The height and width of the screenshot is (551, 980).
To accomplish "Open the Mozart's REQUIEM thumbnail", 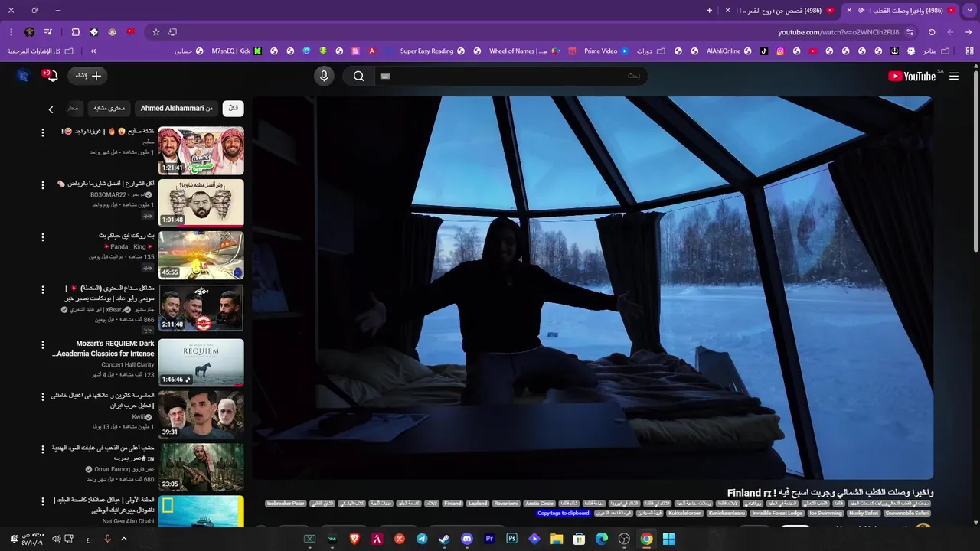I will click(x=201, y=362).
